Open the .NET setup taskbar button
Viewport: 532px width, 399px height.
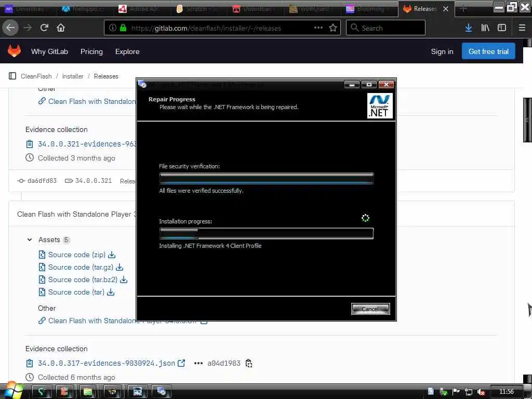coord(162,392)
